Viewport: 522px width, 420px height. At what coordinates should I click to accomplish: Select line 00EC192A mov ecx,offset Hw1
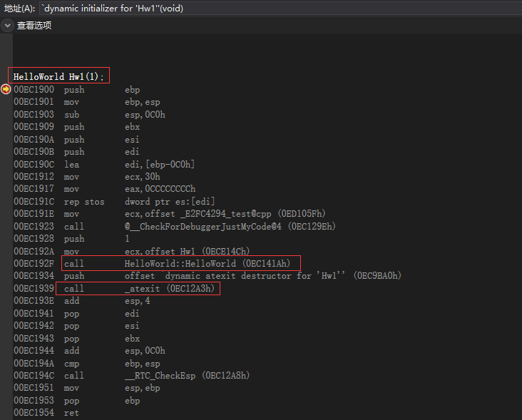tap(132, 251)
